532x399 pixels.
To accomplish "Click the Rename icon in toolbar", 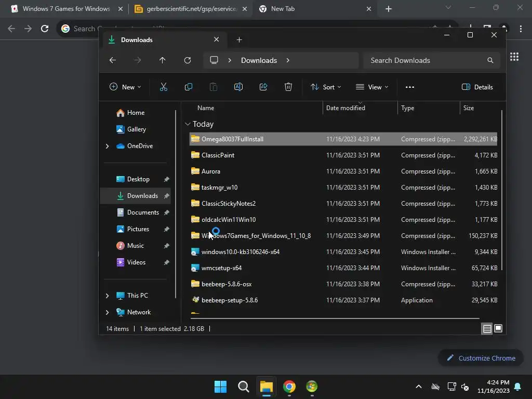I will (238, 87).
